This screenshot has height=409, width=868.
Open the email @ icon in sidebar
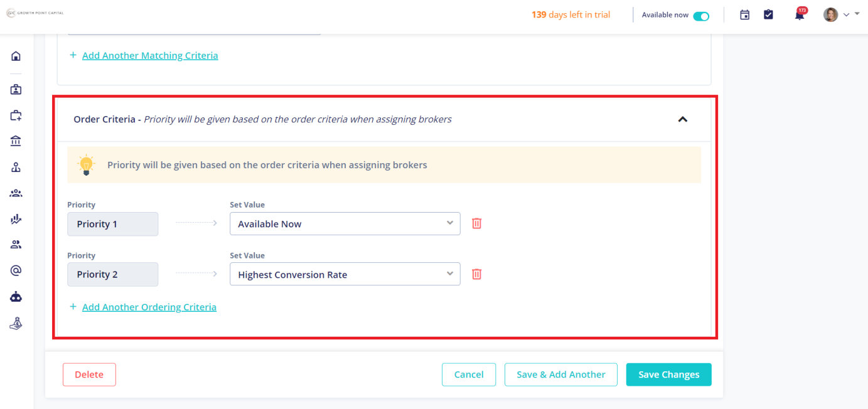click(16, 270)
